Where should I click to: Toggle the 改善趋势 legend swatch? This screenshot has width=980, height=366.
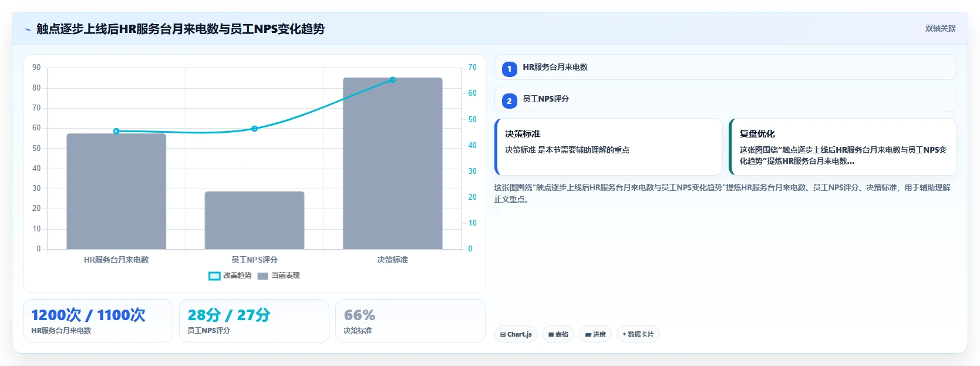point(214,276)
